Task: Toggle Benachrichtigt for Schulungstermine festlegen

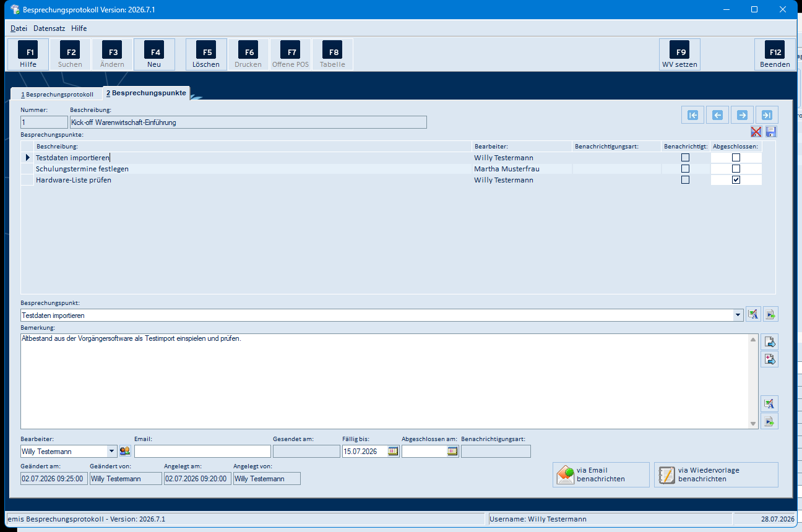Action: click(685, 169)
